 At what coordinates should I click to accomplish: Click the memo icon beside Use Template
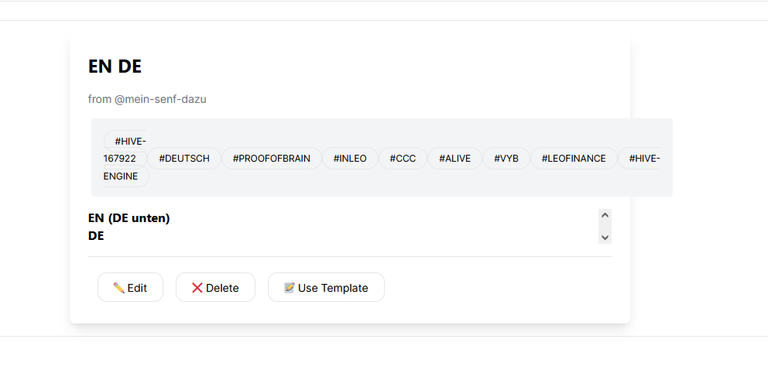289,288
